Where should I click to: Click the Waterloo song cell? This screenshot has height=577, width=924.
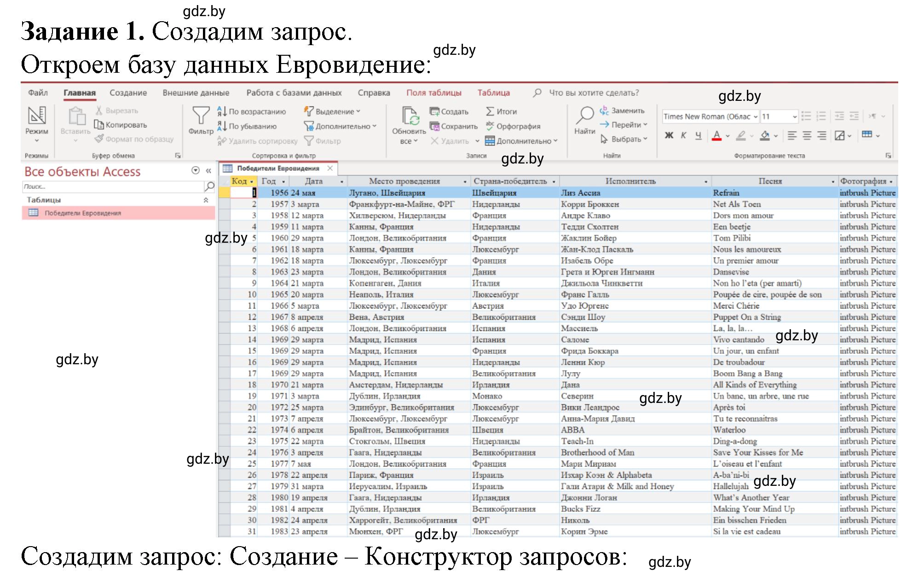[x=775, y=430]
